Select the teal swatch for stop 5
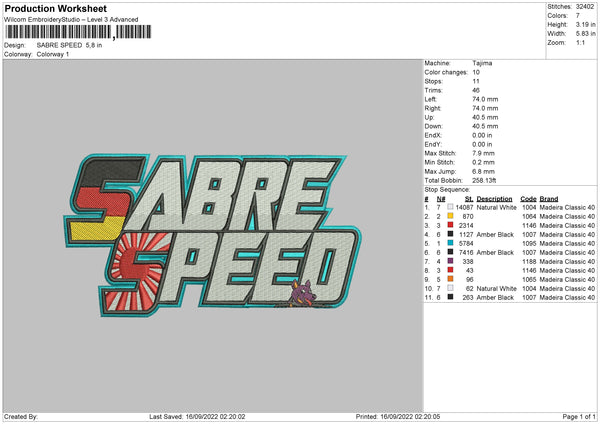Viewport: 600px width, 424px height. 451,243
